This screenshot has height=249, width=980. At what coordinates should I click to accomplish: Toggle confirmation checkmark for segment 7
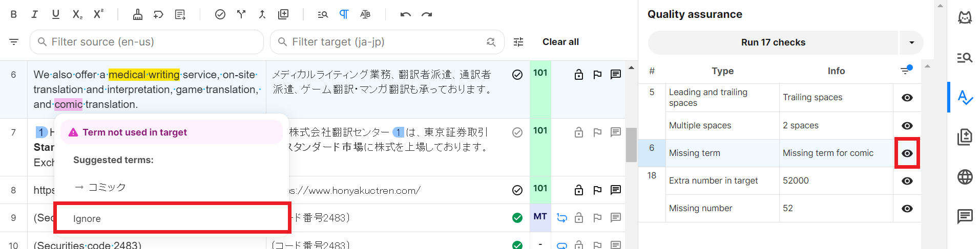[x=517, y=132]
